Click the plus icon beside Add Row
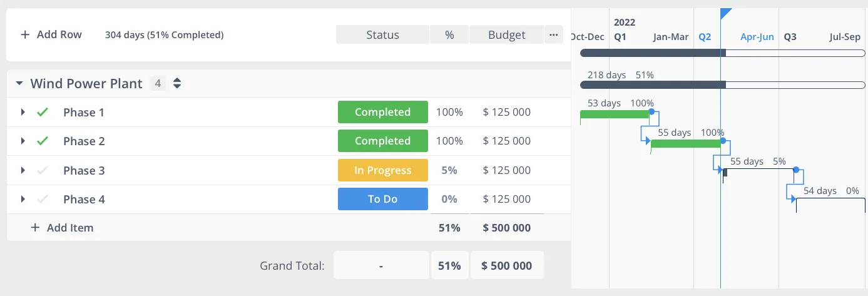The width and height of the screenshot is (868, 296). 25,35
